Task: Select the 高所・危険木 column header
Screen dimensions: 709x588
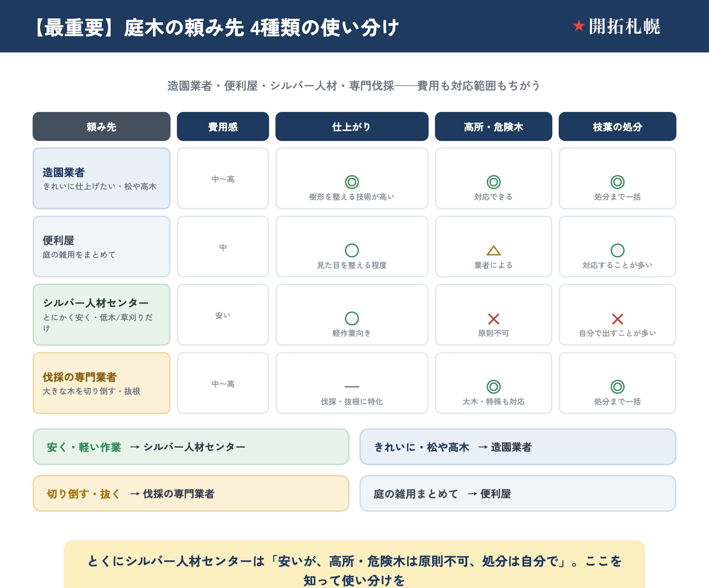Action: (x=493, y=126)
